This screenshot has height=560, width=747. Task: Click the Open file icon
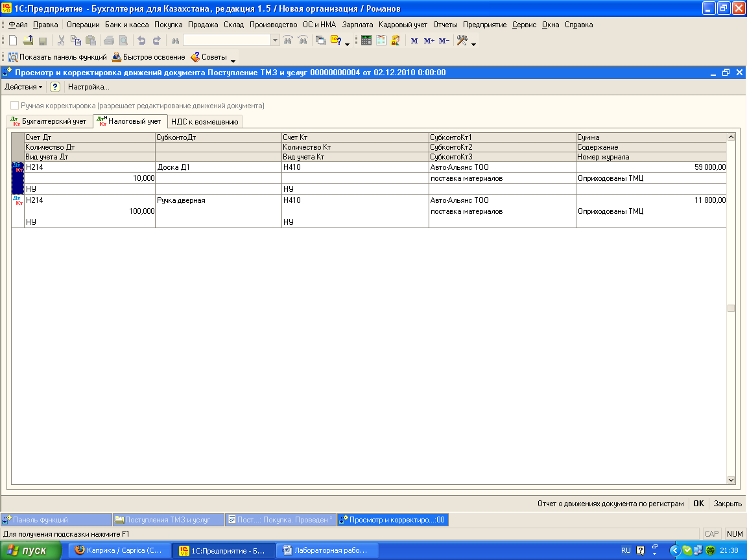coord(28,41)
